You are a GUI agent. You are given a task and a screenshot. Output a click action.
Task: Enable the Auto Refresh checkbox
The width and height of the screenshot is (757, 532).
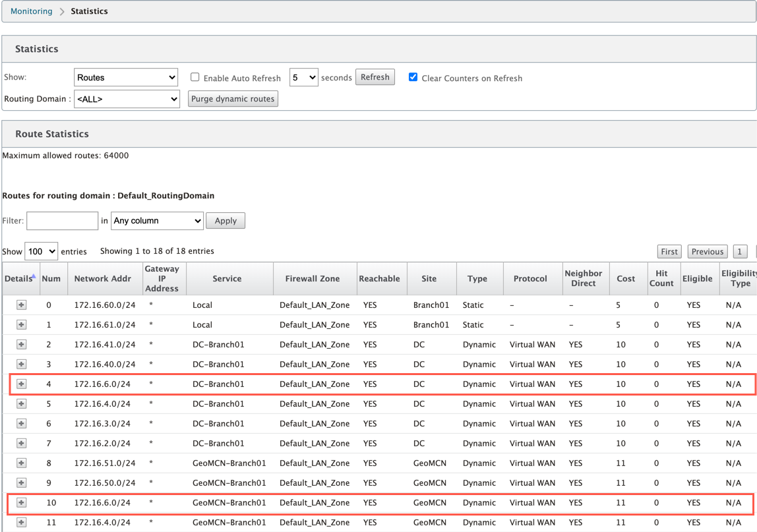195,77
